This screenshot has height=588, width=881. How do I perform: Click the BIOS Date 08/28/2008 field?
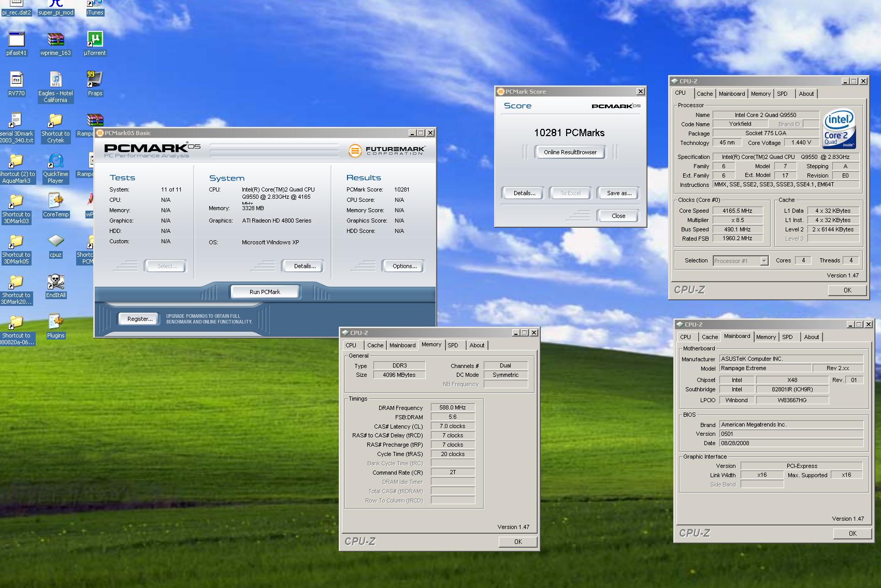click(x=791, y=443)
